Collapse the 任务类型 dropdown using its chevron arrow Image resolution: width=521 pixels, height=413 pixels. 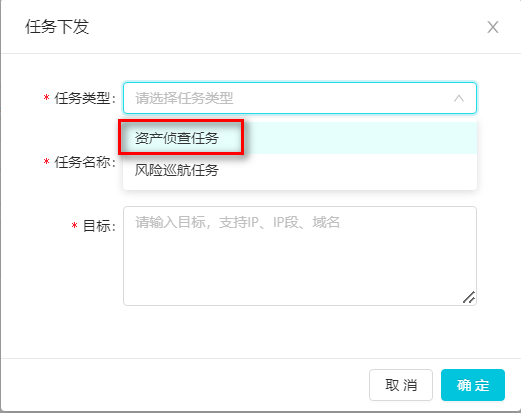pos(459,98)
